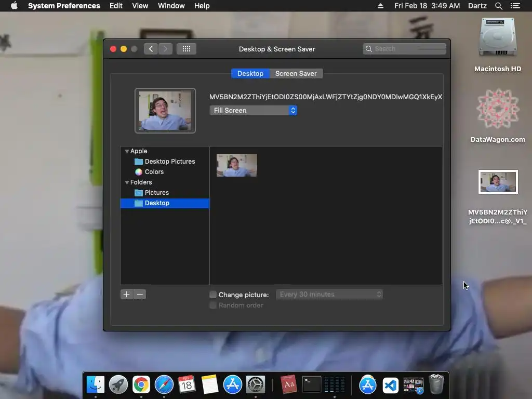Select Colors in the sidebar
Screen dimensions: 532x399
[165, 171]
